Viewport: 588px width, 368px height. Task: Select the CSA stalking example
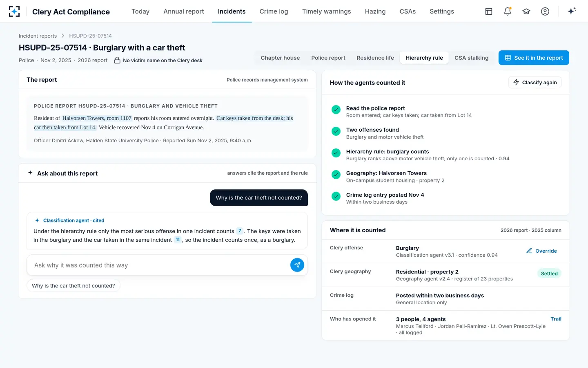pyautogui.click(x=472, y=58)
